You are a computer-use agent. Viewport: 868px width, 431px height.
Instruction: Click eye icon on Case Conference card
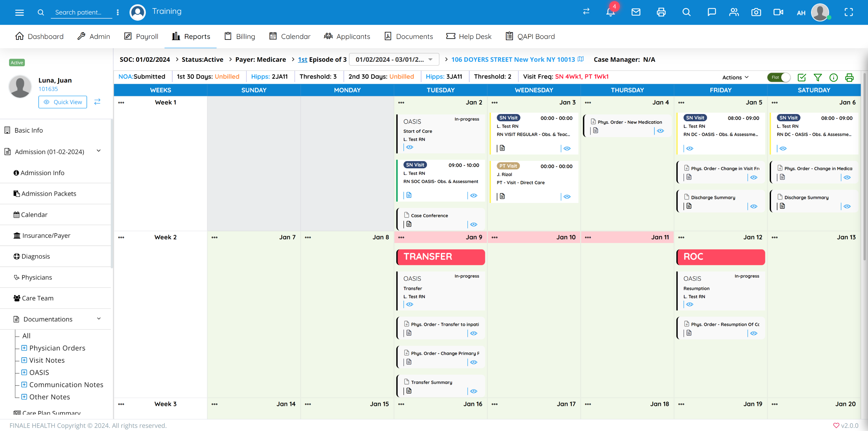(474, 224)
